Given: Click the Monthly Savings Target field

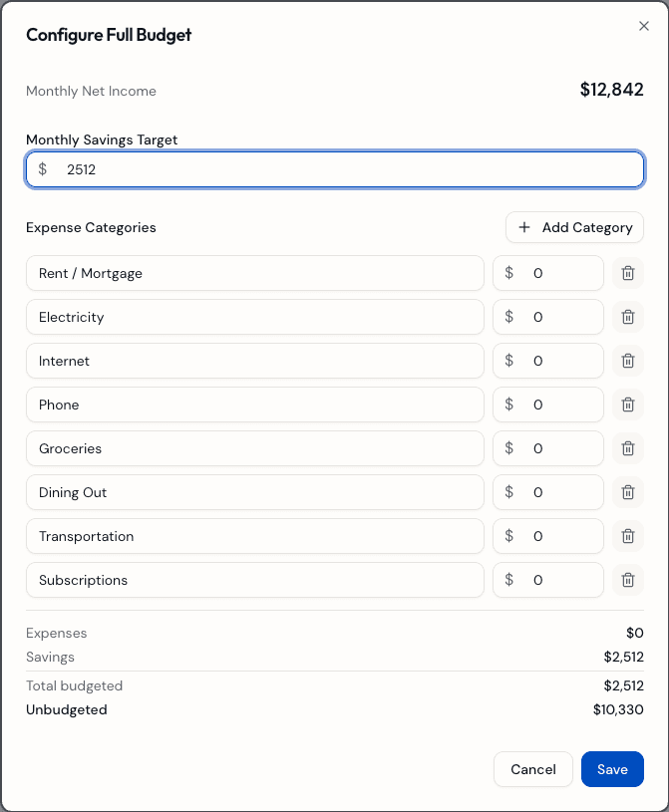Looking at the screenshot, I should click(334, 169).
